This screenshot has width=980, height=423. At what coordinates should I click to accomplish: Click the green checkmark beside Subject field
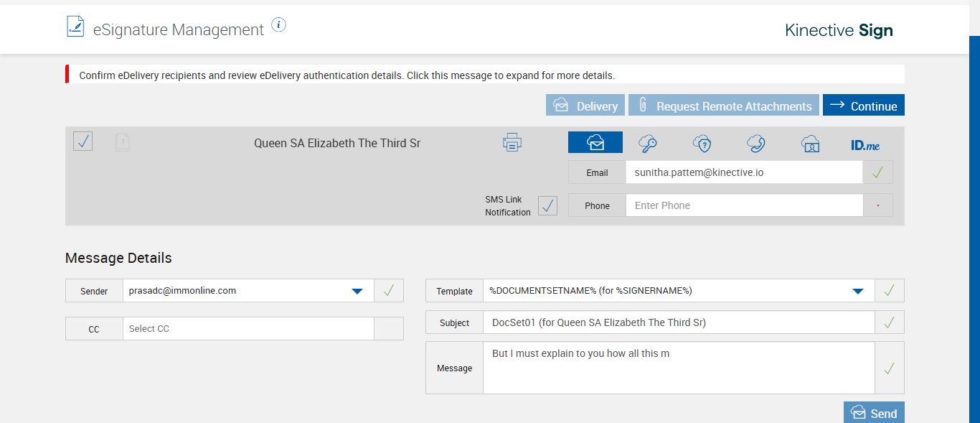(890, 322)
